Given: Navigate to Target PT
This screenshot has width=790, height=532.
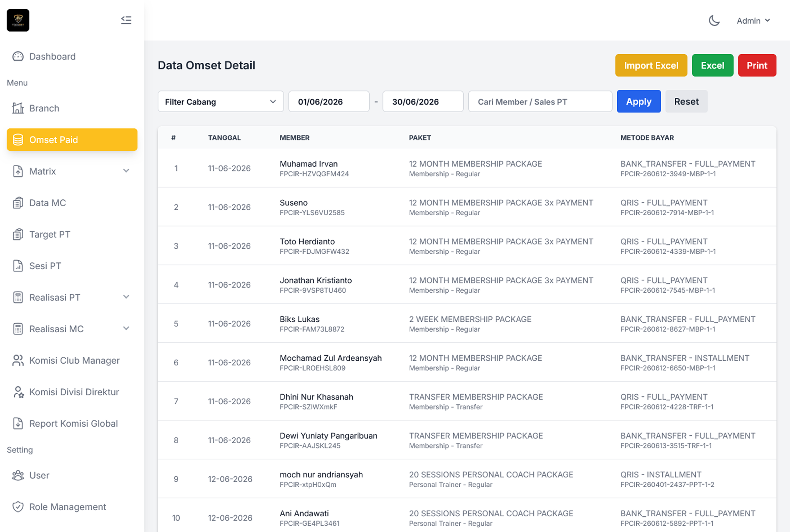Looking at the screenshot, I should (72, 234).
